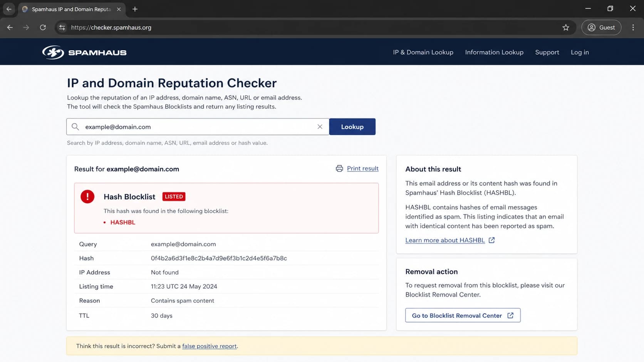The height and width of the screenshot is (362, 644).
Task: Click the listing time 11:23 UTC 24 May 2024
Action: point(184,287)
